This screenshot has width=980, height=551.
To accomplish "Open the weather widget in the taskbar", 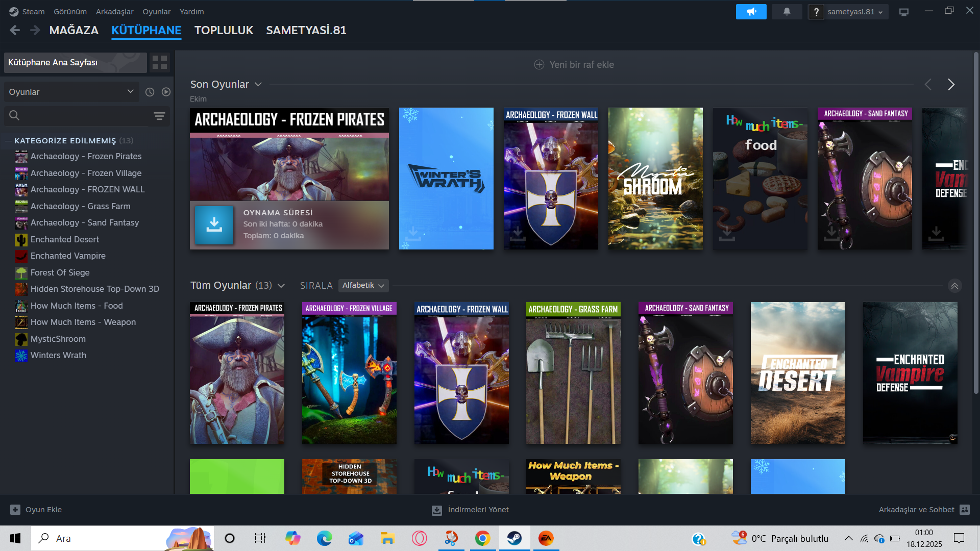I will (x=780, y=538).
